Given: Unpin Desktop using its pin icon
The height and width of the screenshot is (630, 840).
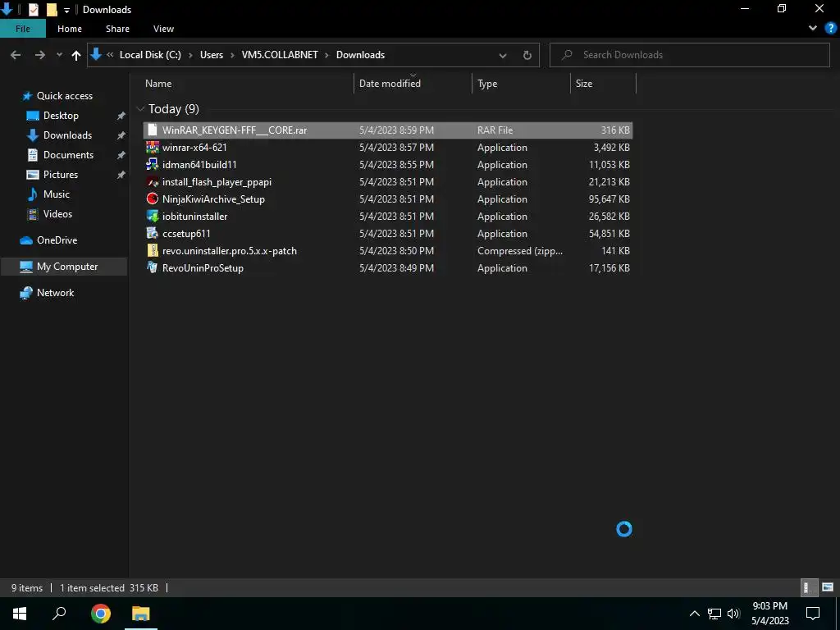Looking at the screenshot, I should tap(121, 116).
